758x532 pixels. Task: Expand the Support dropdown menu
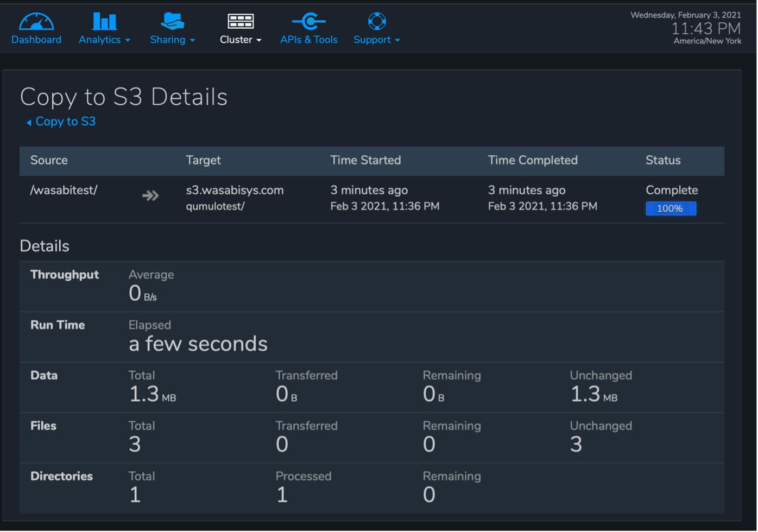click(377, 40)
